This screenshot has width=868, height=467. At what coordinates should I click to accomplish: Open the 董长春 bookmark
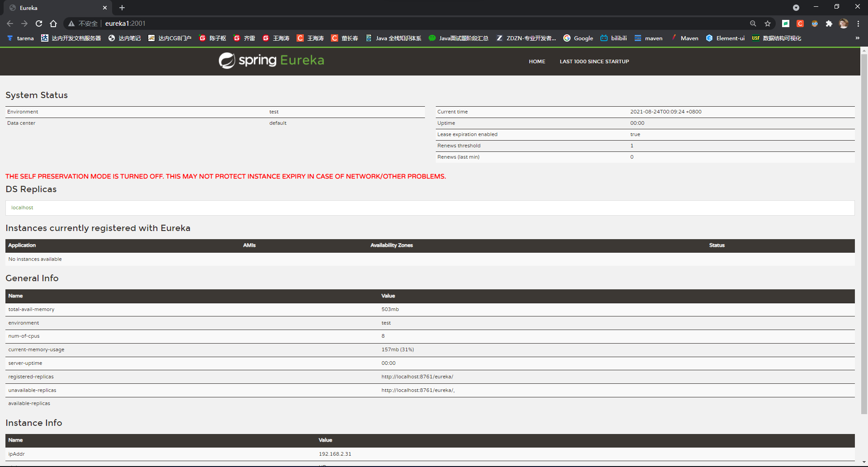pyautogui.click(x=344, y=38)
